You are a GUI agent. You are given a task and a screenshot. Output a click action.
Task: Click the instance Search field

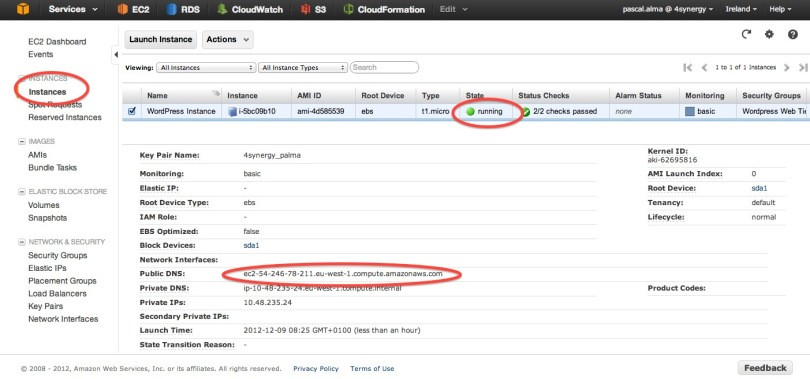coord(384,67)
